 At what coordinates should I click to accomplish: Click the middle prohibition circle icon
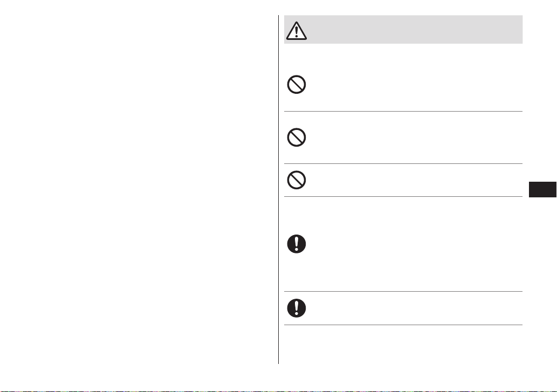pos(296,137)
